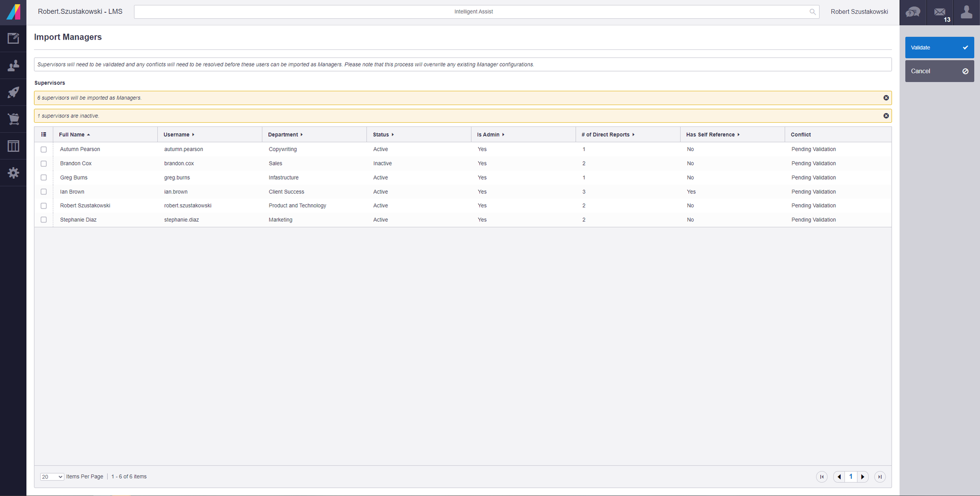Click the Robert.Szustakowski - LMS title

(80, 12)
